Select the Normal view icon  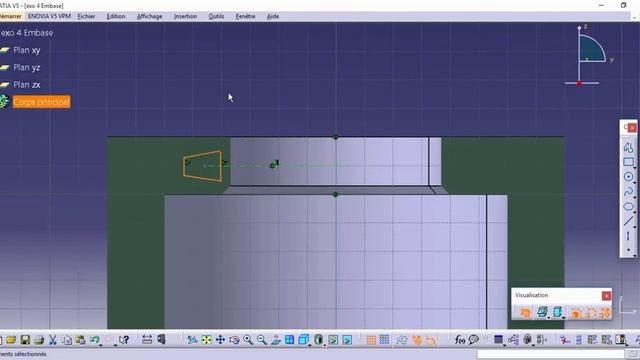coord(276,340)
